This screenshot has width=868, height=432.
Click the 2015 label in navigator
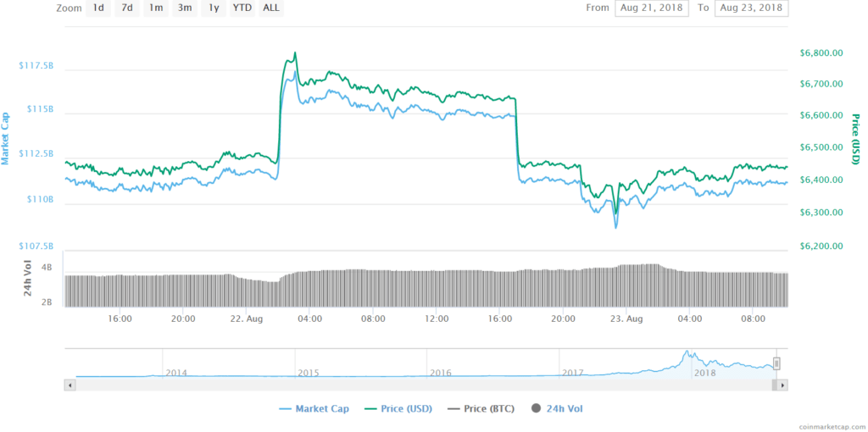[x=309, y=373]
